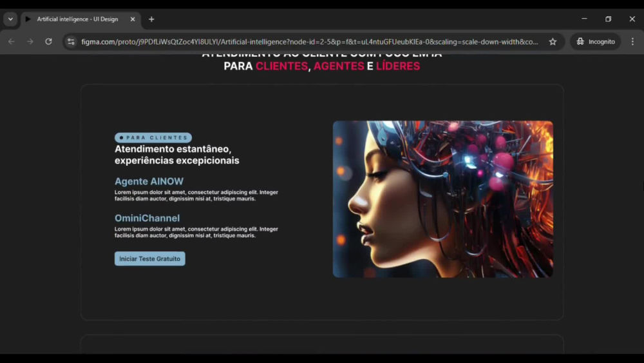Restore down the browser window
644x363 pixels.
[x=609, y=19]
